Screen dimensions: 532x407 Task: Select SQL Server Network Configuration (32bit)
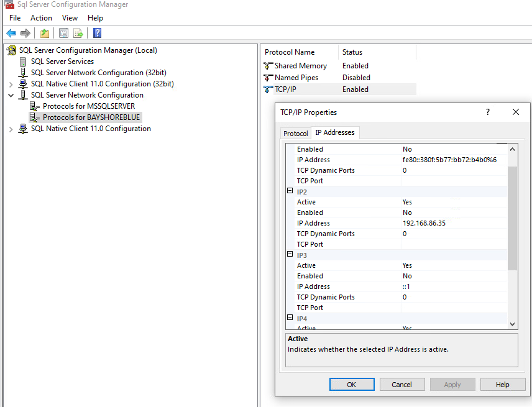[x=99, y=73]
